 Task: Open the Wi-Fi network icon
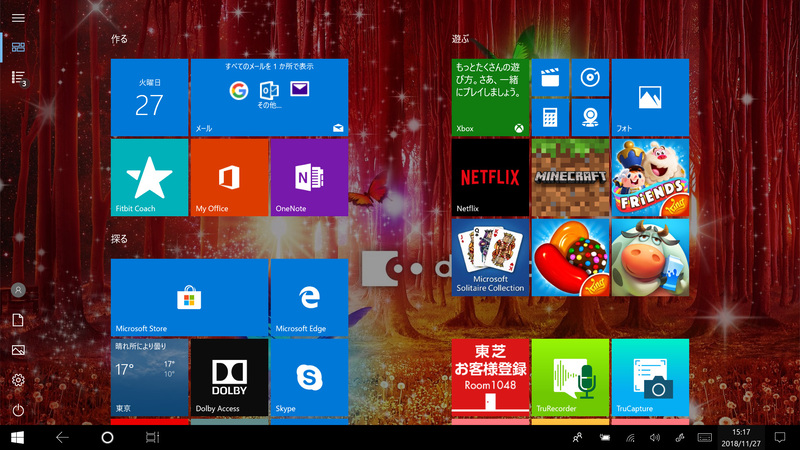[x=630, y=437]
